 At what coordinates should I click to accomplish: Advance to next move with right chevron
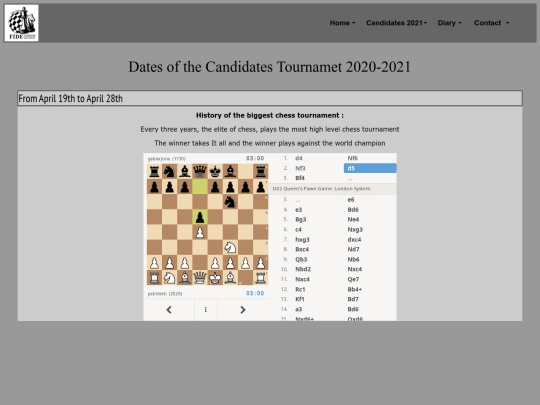tap(243, 310)
